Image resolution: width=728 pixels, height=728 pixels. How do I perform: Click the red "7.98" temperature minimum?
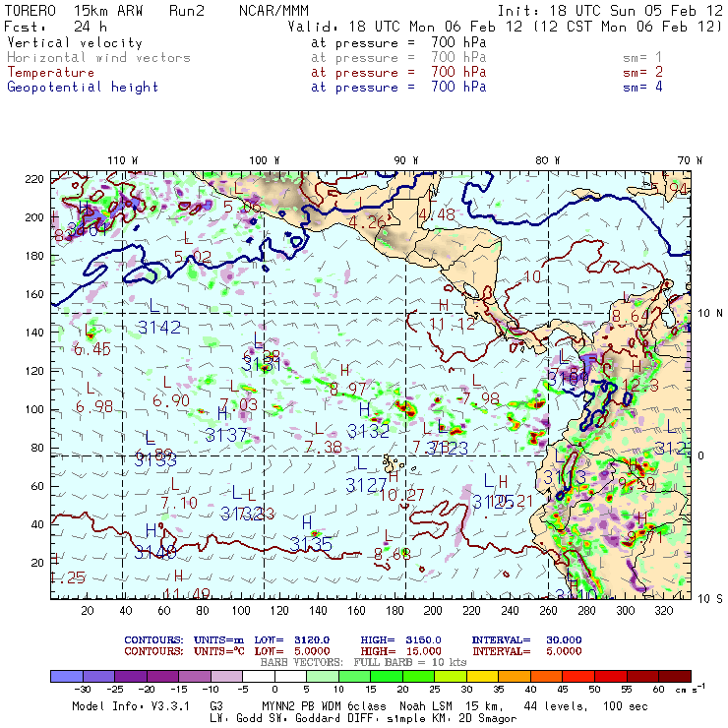(481, 398)
